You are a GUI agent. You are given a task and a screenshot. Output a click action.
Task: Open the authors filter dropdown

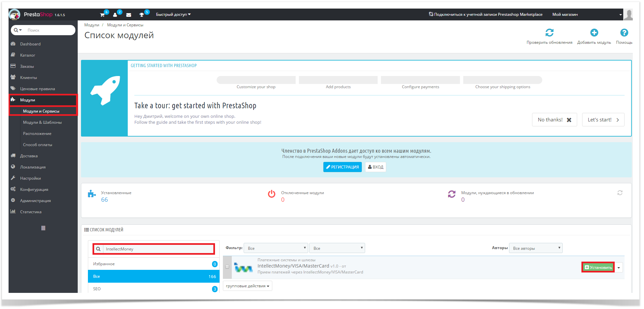tap(536, 248)
